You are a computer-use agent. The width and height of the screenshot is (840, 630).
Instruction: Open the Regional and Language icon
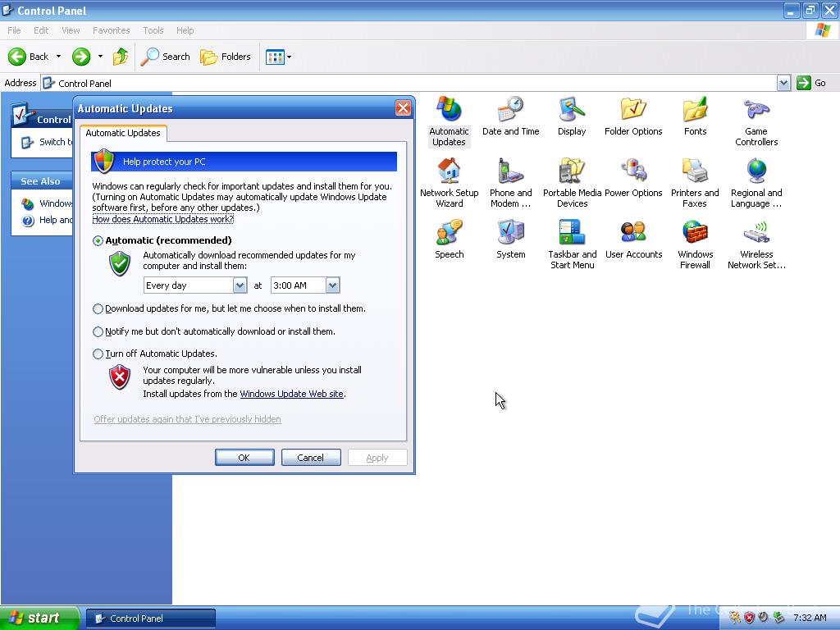pyautogui.click(x=756, y=183)
